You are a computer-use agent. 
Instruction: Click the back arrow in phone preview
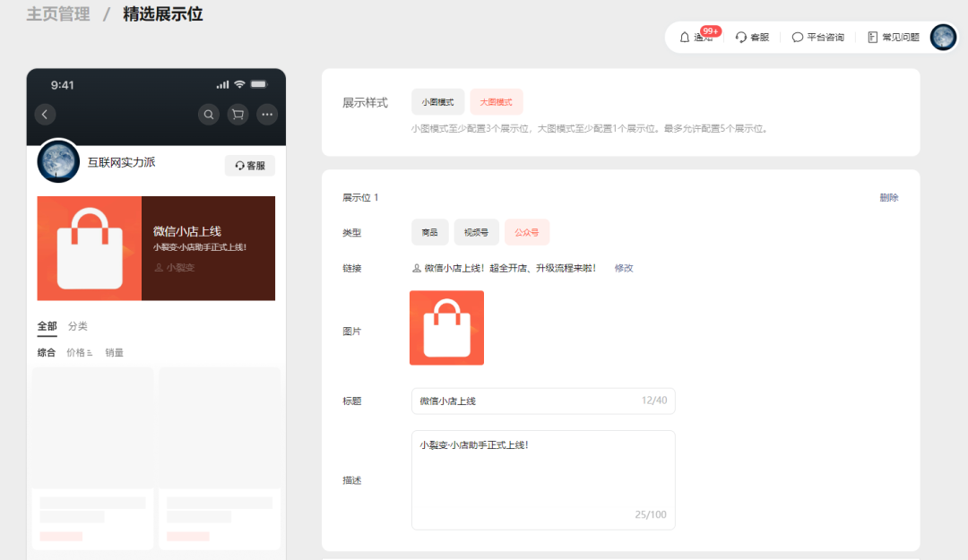click(46, 114)
